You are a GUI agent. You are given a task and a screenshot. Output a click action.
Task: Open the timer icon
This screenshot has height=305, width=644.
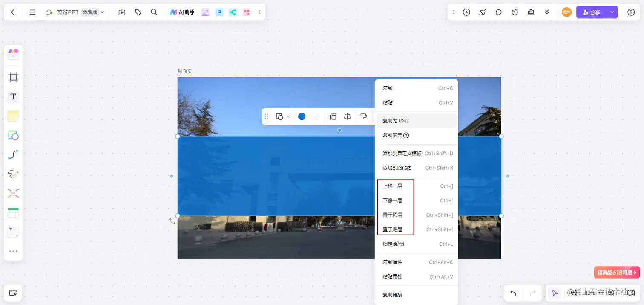515,12
